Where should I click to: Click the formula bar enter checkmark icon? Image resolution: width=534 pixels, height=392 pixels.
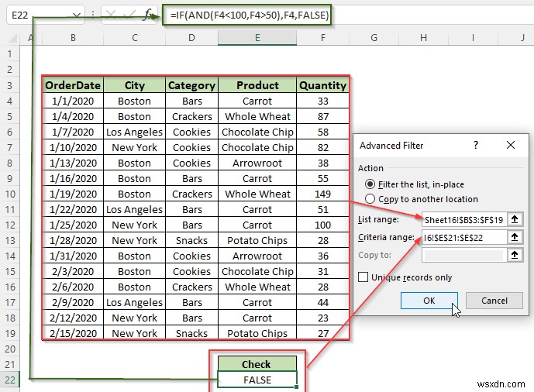(x=129, y=15)
